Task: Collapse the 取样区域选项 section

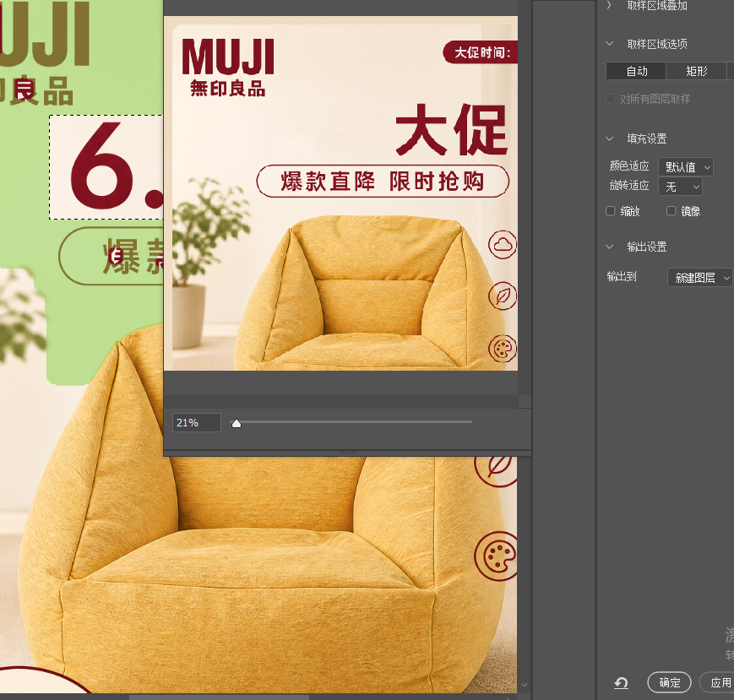Action: [610, 44]
